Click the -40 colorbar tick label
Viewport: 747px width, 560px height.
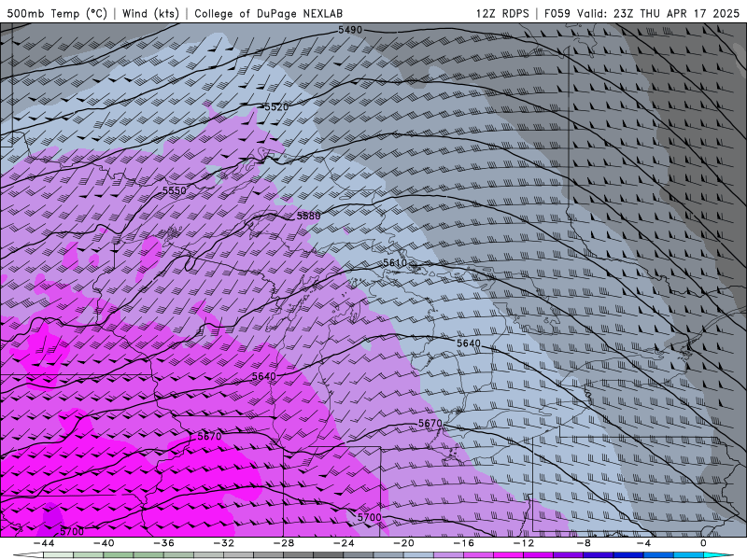pos(104,543)
